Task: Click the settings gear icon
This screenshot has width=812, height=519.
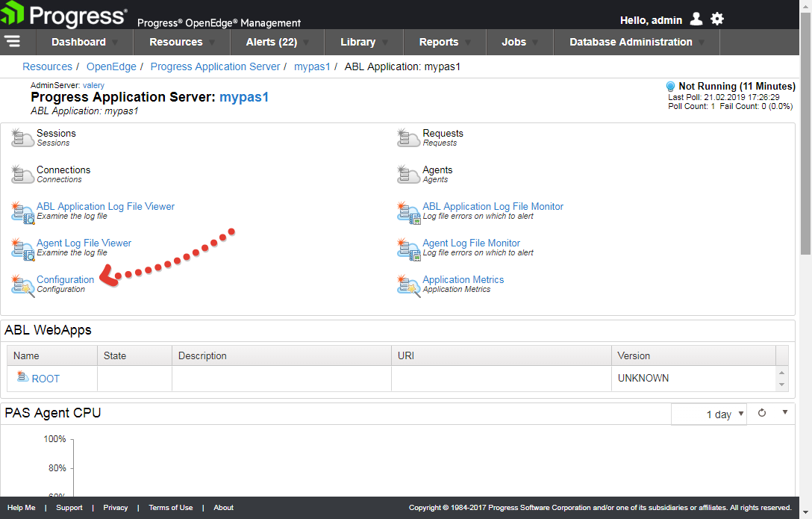Action: tap(717, 19)
